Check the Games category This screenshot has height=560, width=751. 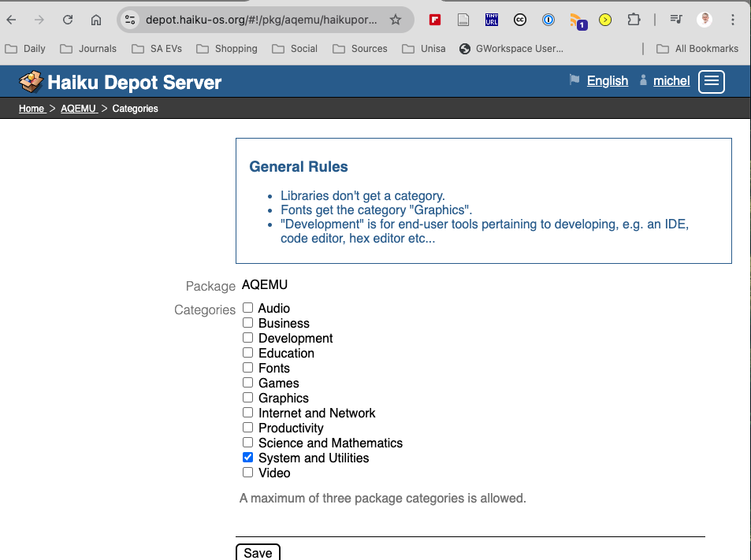point(247,383)
